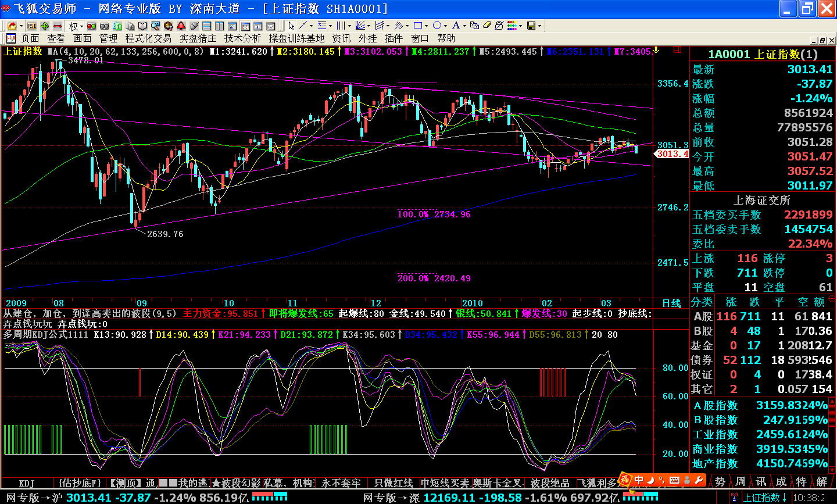
Task: Click the 周 button at bottom right
Action: click(x=741, y=481)
